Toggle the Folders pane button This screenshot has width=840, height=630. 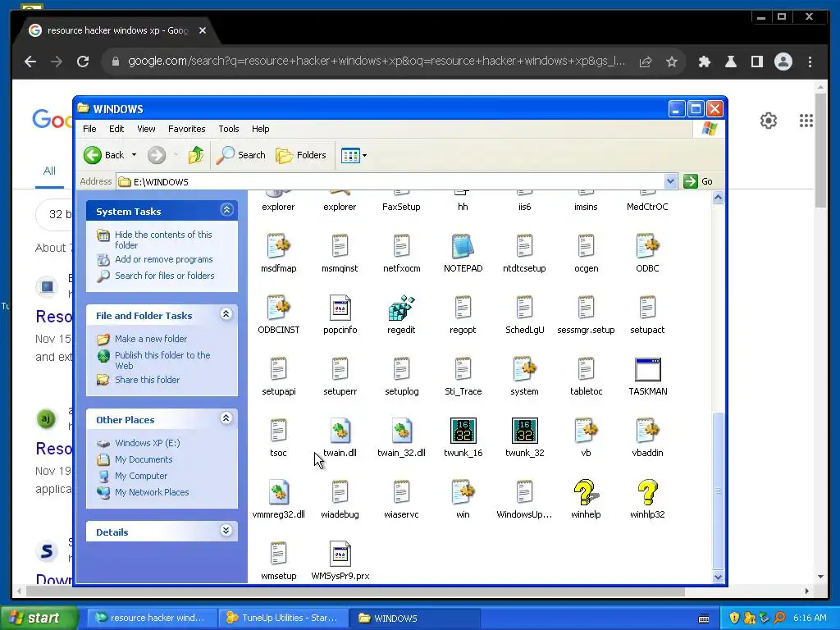point(301,155)
